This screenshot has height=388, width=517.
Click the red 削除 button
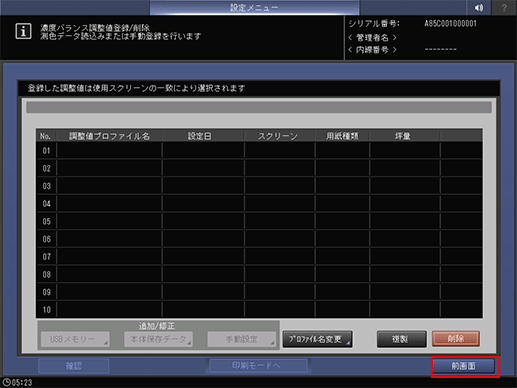click(x=456, y=339)
